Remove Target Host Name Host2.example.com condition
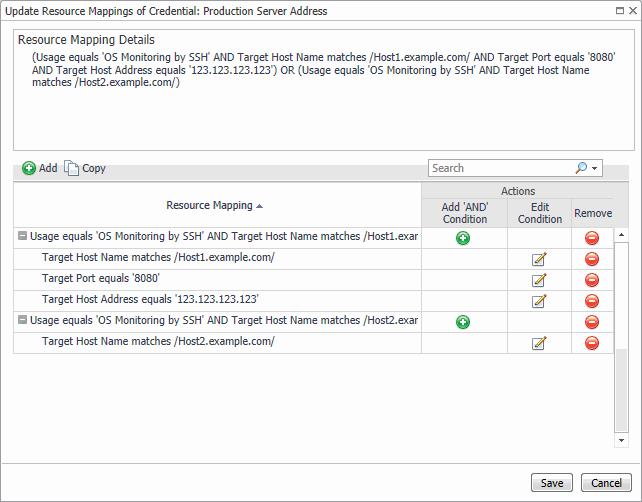The width and height of the screenshot is (642, 502). click(x=591, y=343)
